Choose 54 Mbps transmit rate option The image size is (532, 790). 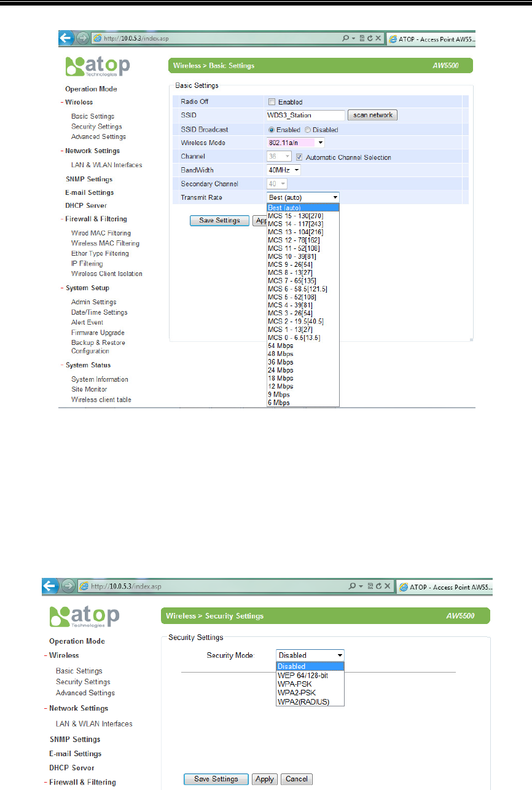303,346
